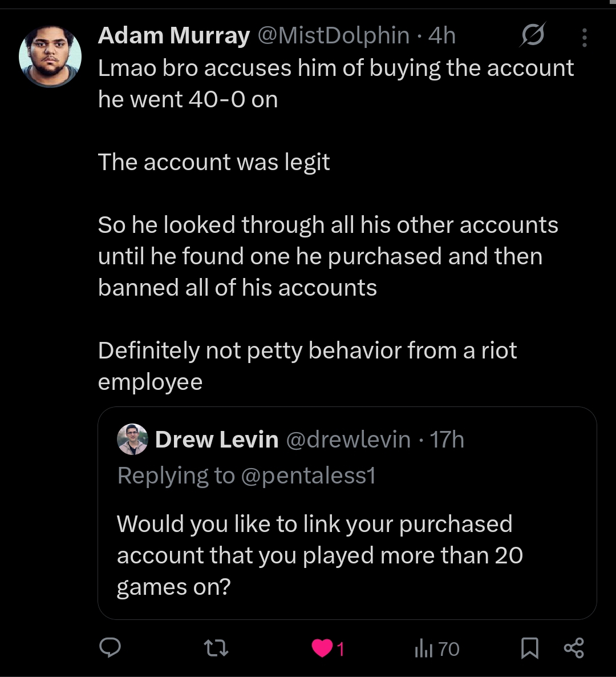
Task: Open the @drewlevin handle
Action: [347, 440]
